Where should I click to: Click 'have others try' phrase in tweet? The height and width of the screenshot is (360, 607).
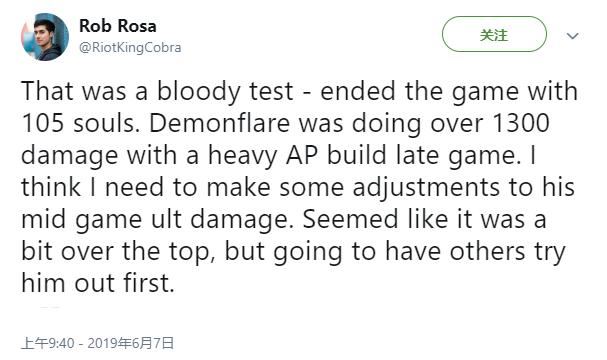(475, 252)
